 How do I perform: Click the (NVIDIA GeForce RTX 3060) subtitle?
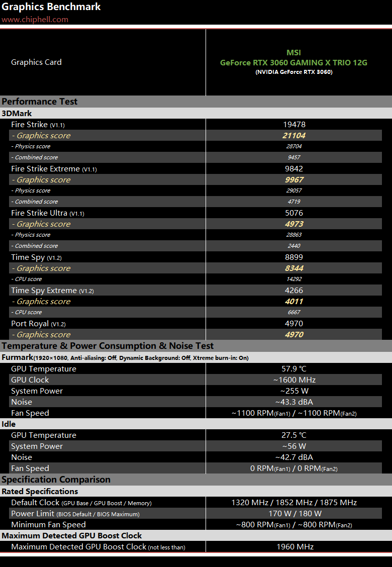click(293, 72)
